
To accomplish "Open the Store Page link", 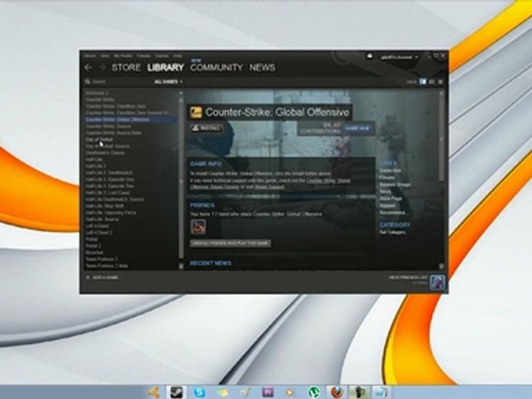I will click(x=391, y=198).
